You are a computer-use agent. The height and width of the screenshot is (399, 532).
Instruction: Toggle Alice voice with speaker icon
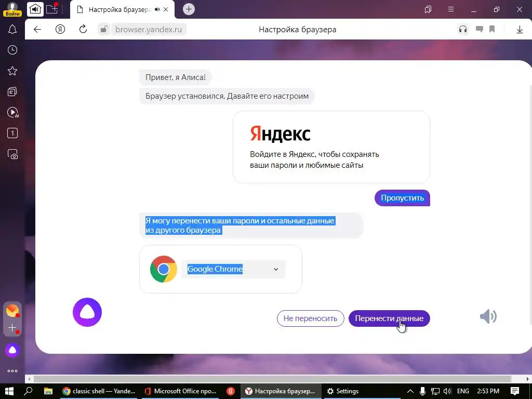pyautogui.click(x=488, y=316)
